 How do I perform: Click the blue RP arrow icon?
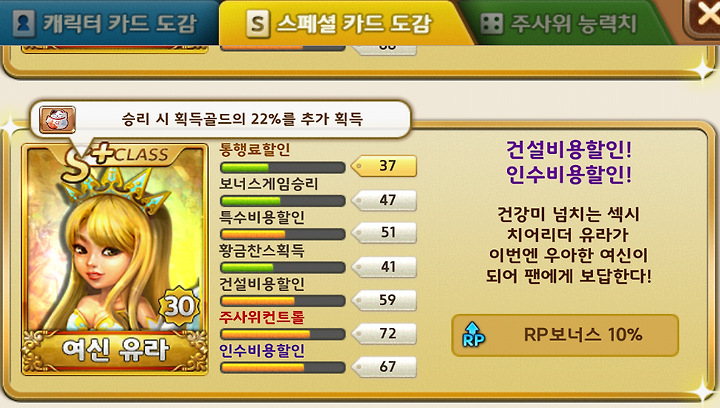click(x=472, y=335)
